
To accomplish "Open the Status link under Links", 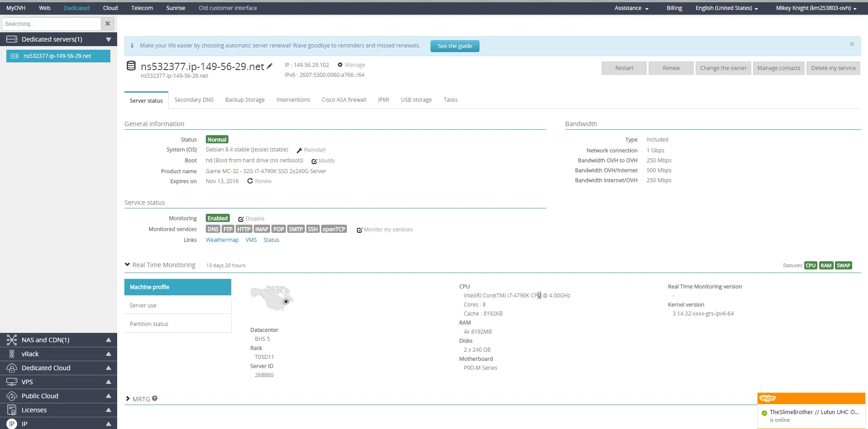I will tap(271, 240).
